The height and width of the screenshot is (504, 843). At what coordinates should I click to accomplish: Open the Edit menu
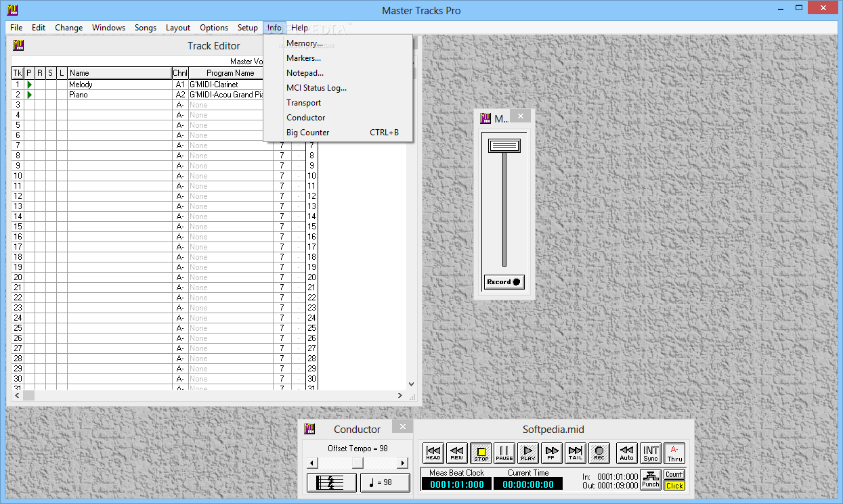(x=39, y=28)
